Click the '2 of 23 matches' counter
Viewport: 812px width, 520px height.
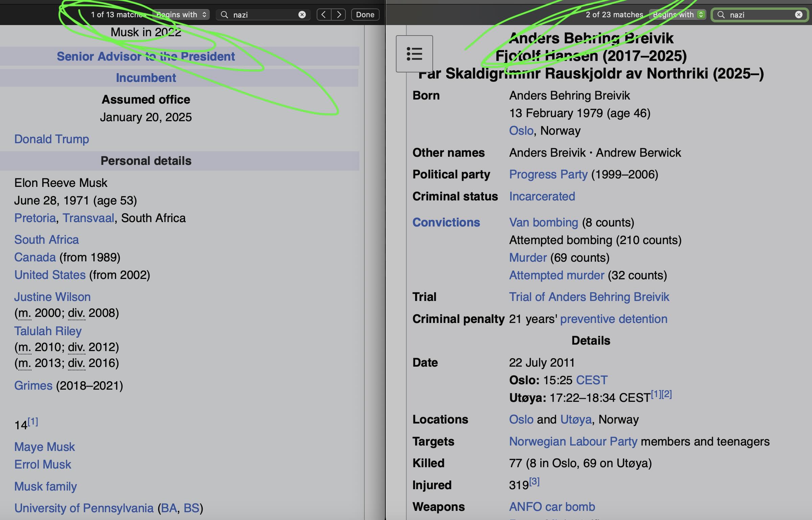[614, 15]
